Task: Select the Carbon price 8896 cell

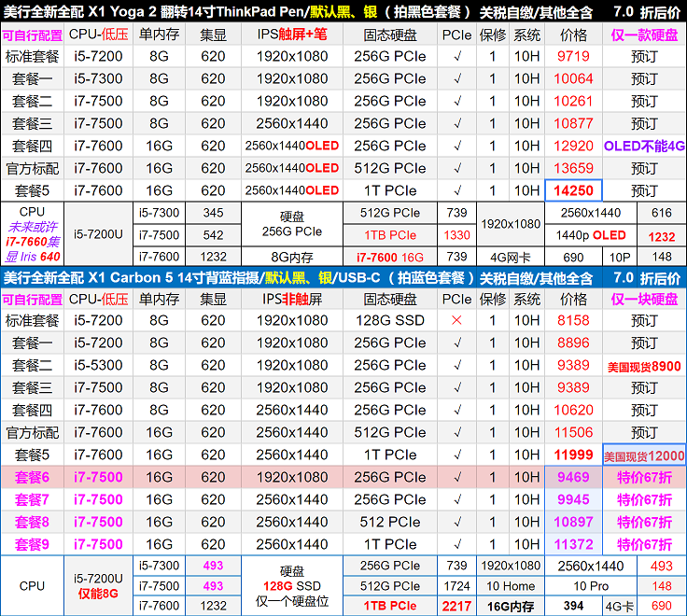Action: click(573, 343)
